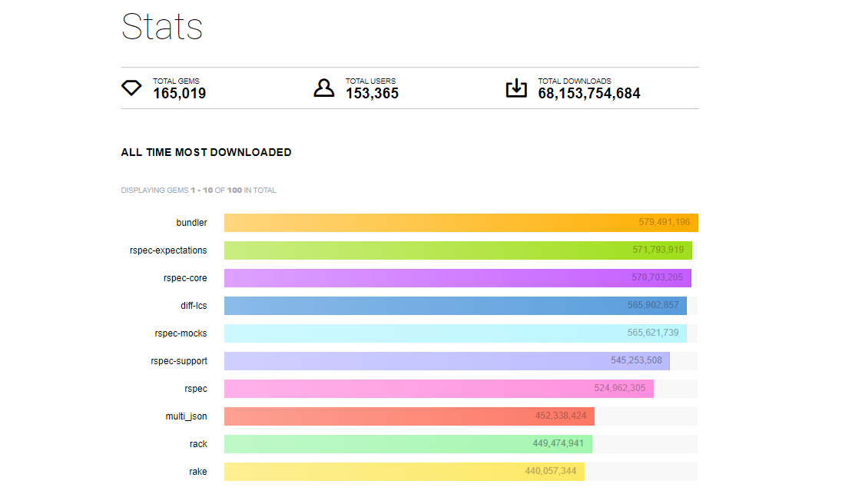The image size is (845, 504).
Task: Click the 565,902,857 download count
Action: tap(653, 305)
